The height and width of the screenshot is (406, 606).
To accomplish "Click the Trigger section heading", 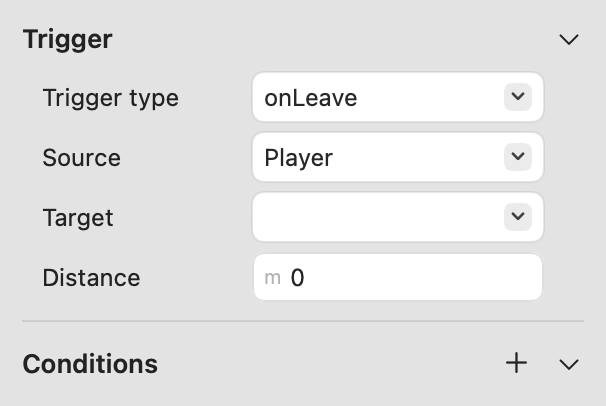I will pyautogui.click(x=67, y=40).
